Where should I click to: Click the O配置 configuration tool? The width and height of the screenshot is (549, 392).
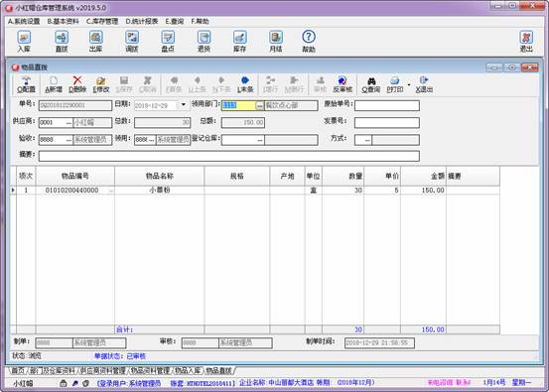26,84
